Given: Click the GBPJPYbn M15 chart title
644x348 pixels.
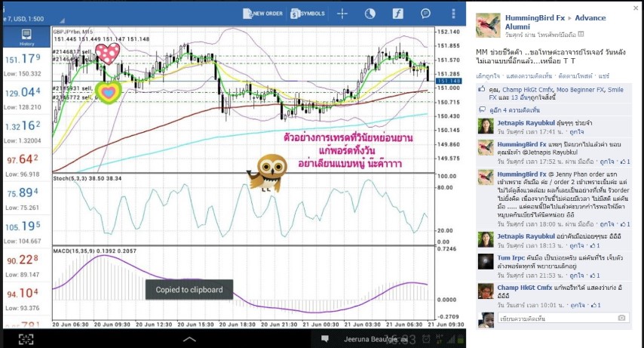Looking at the screenshot, I should (x=73, y=31).
